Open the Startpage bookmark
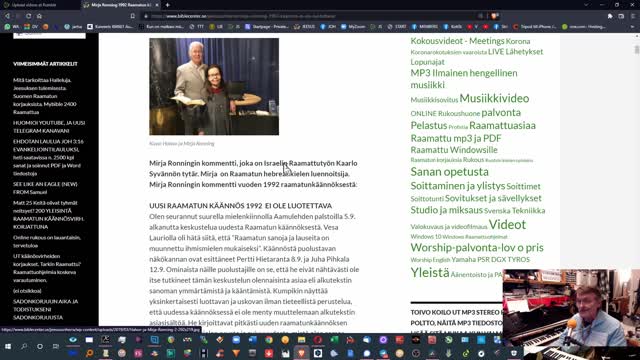 click(267, 27)
